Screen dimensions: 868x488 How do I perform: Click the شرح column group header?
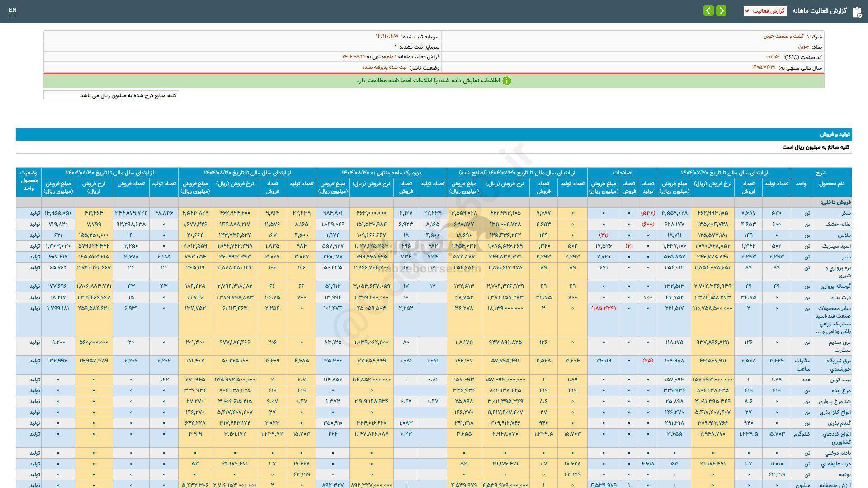coord(821,173)
